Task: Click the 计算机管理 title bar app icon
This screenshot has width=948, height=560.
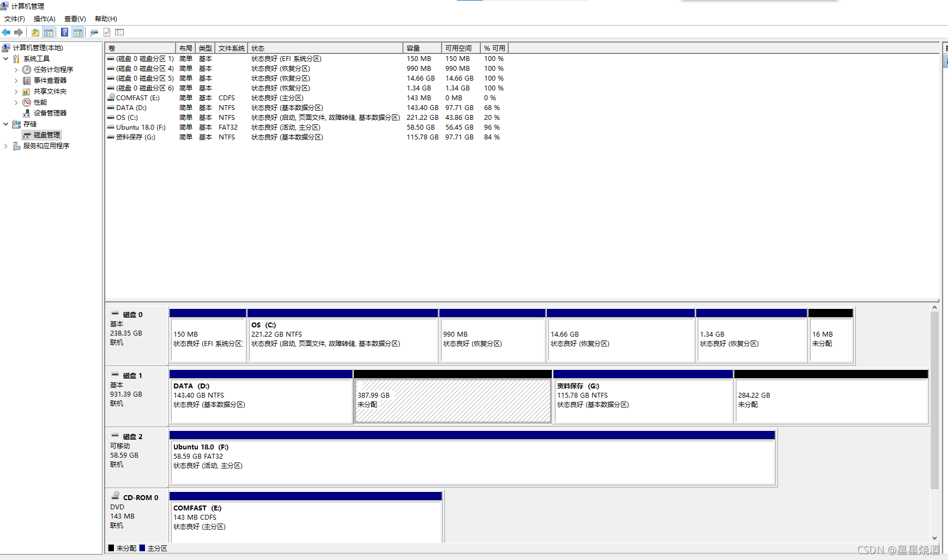Action: tap(5, 6)
